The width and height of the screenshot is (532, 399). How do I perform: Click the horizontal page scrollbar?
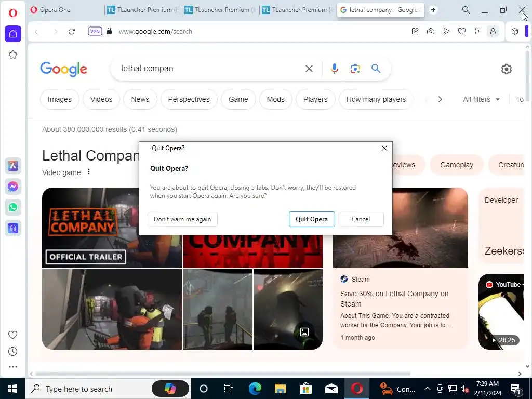tap(223, 374)
